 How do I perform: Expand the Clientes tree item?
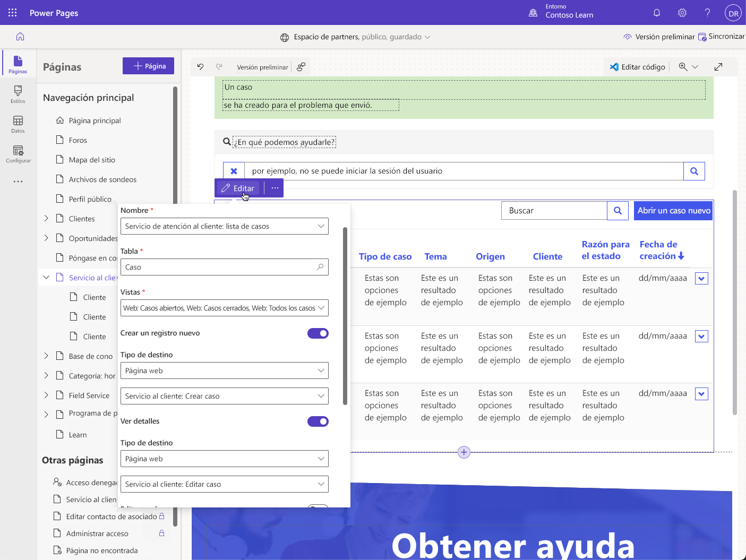[x=46, y=218]
